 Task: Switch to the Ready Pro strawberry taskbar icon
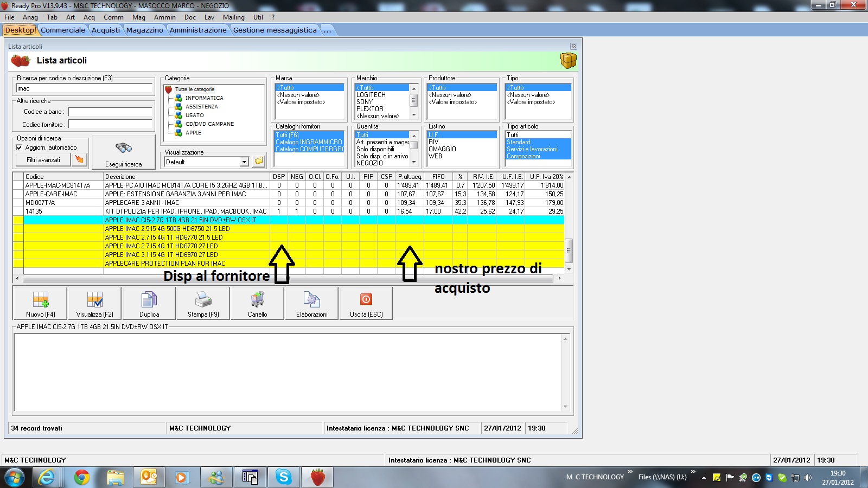[x=317, y=477]
